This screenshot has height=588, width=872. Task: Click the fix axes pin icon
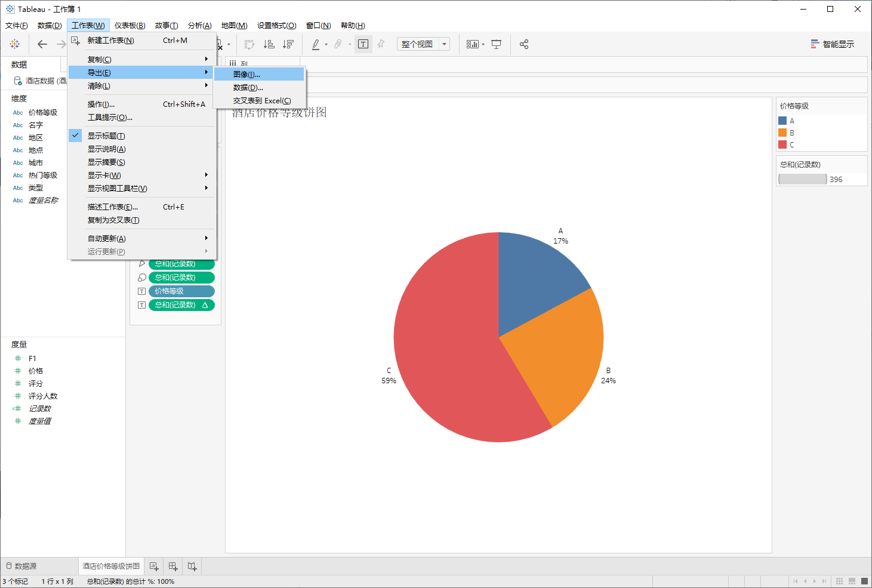click(x=381, y=44)
